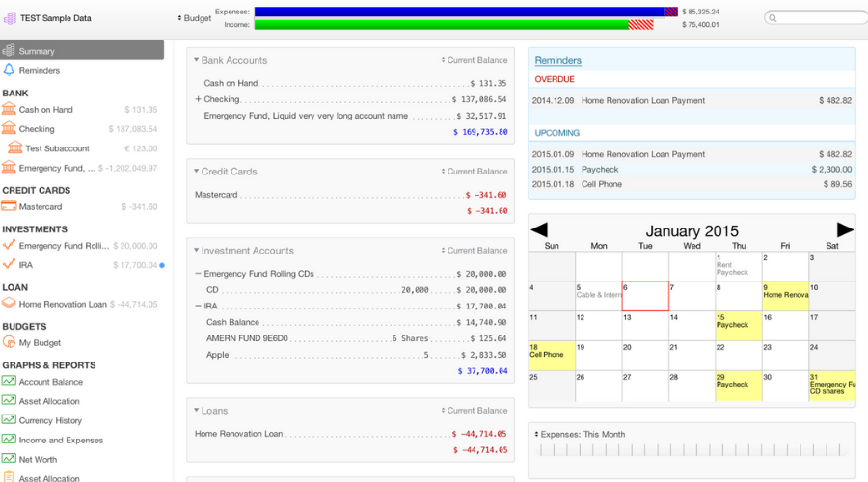This screenshot has width=868, height=482.
Task: Select the Cash on Hand bank icon
Action: (9, 110)
